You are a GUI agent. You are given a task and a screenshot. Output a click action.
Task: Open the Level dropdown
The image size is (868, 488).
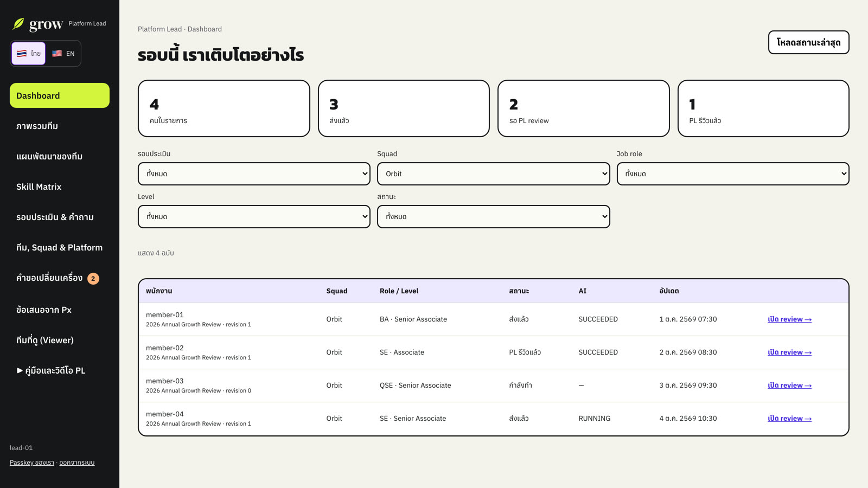click(x=254, y=216)
